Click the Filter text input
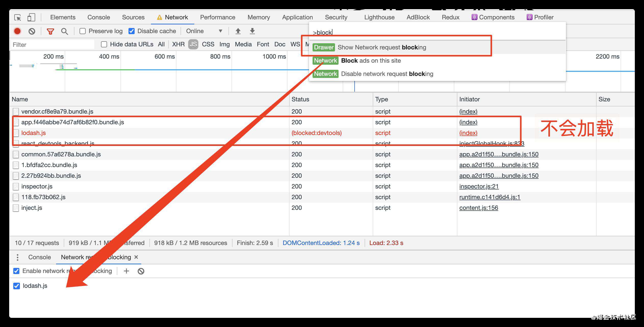This screenshot has height=327, width=644. click(53, 45)
